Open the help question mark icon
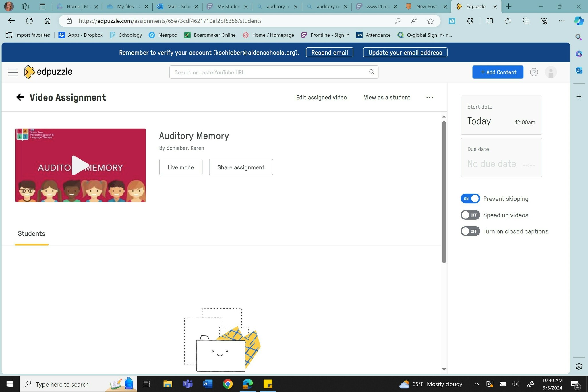Screen dimensions: 588x392 534,72
